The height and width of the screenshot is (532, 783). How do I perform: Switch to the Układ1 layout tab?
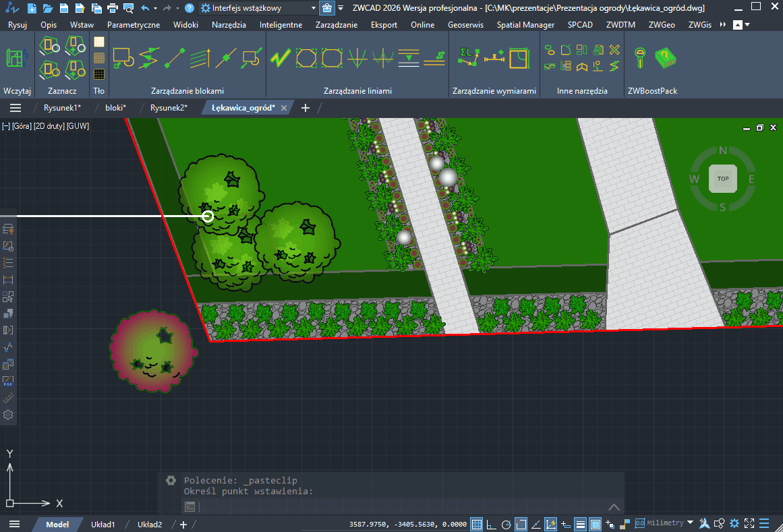coord(103,524)
